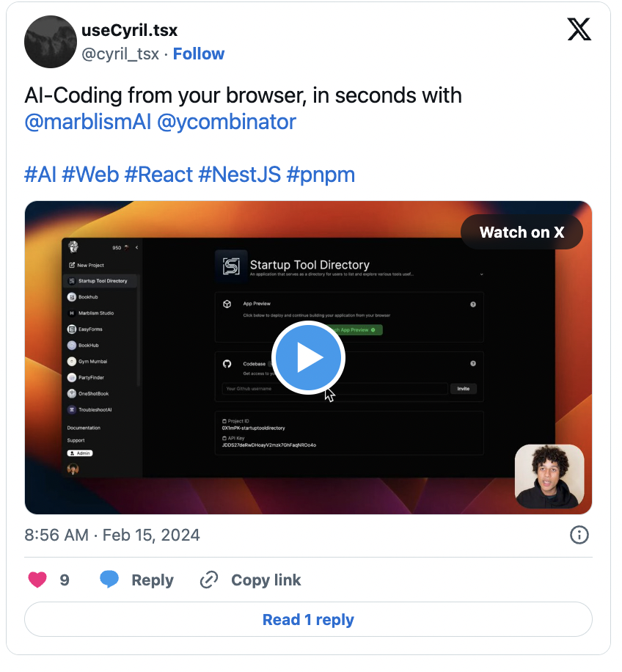This screenshot has height=672, width=622.
Task: Like the tweet with heart icon
Action: point(37,580)
